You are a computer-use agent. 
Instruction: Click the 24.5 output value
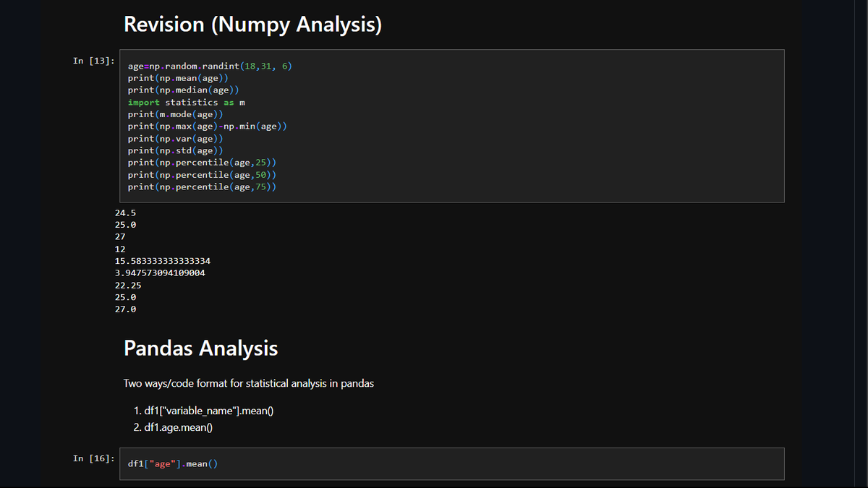(x=125, y=213)
